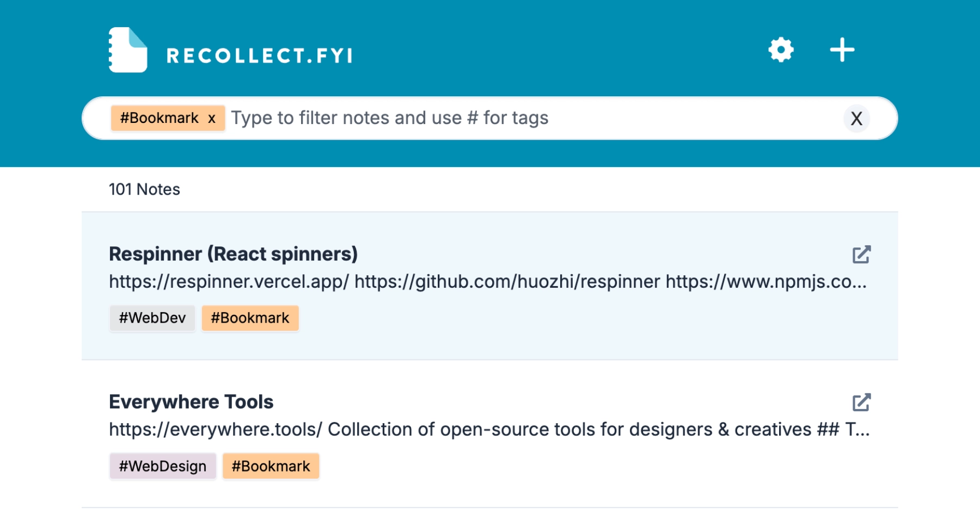Open Respinner note in external view icon

pos(861,255)
